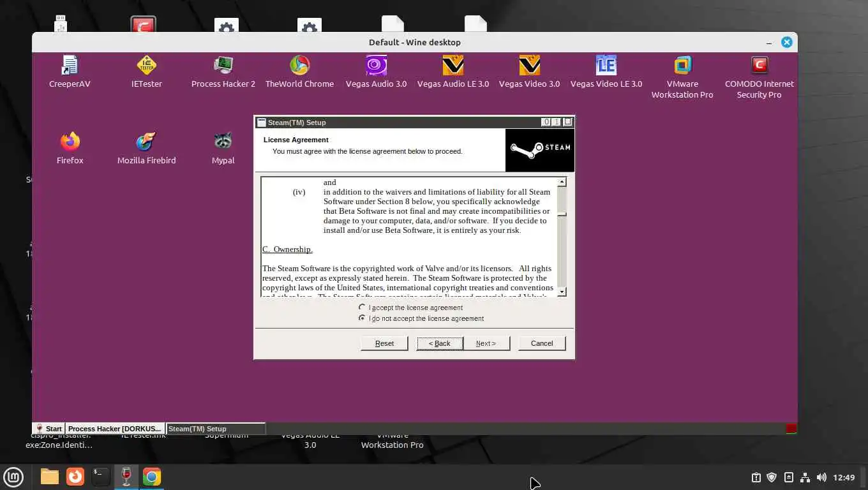
Task: Launch the IETester icon
Action: pos(146,71)
